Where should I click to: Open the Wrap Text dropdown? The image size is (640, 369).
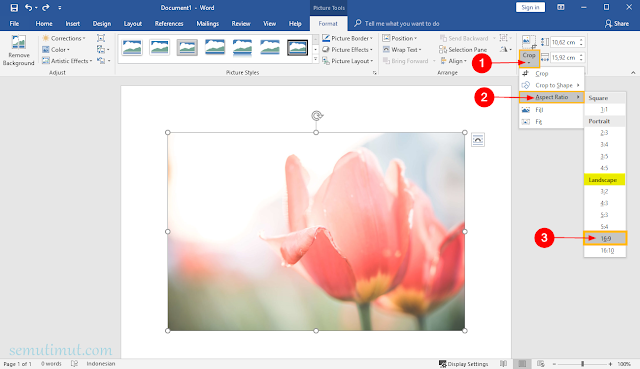tap(402, 49)
